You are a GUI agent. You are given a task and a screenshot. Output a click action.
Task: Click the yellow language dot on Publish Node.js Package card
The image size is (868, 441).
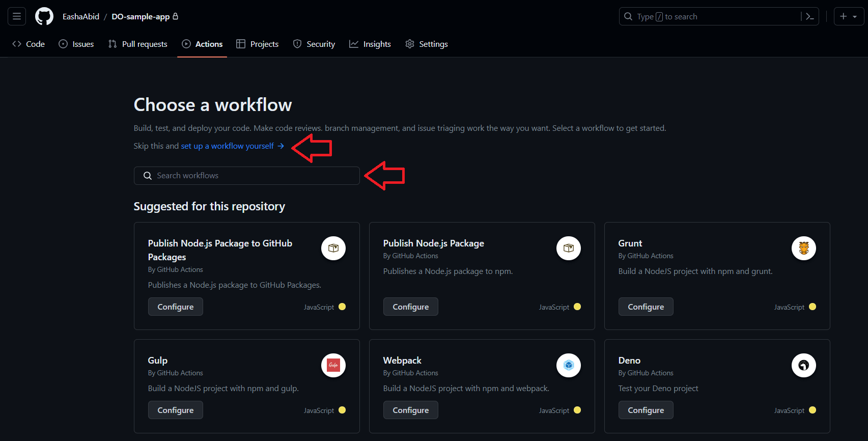tap(577, 307)
